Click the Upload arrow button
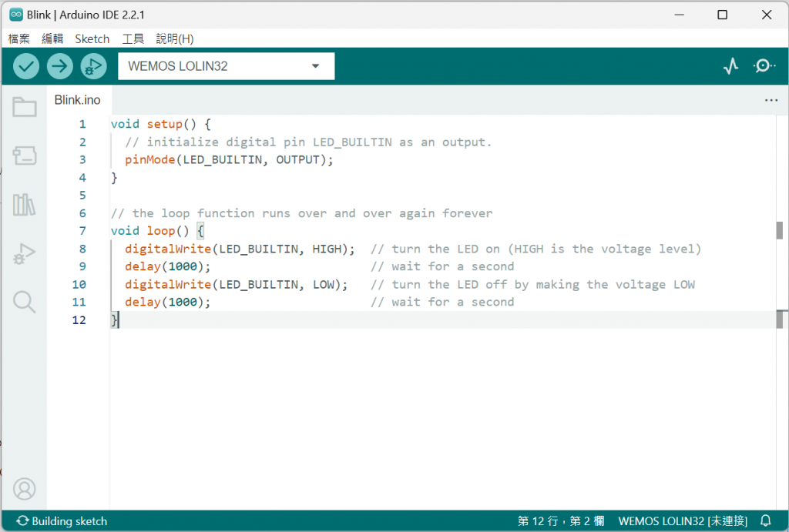The height and width of the screenshot is (532, 789). pos(60,66)
